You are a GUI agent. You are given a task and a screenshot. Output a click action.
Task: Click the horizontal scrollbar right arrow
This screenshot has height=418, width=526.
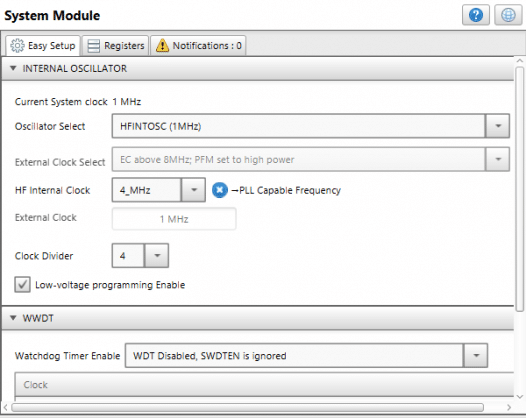click(x=509, y=407)
